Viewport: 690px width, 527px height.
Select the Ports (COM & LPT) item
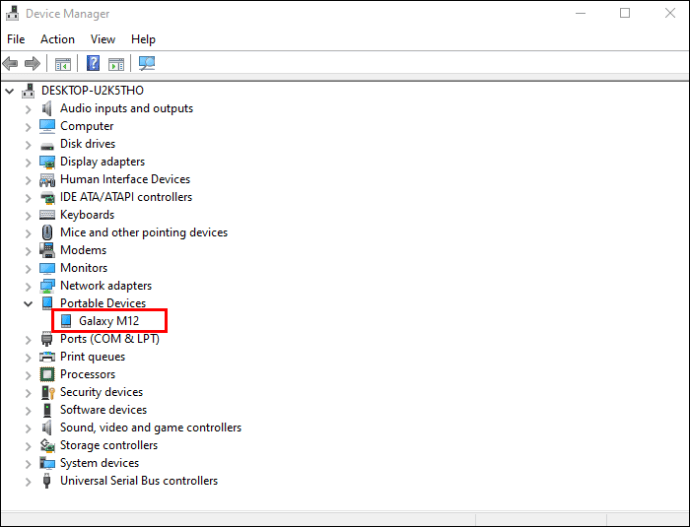[110, 339]
